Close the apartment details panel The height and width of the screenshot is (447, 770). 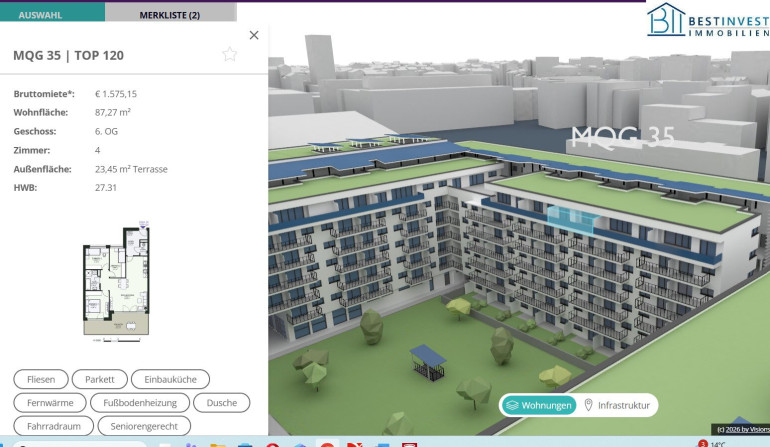(254, 35)
